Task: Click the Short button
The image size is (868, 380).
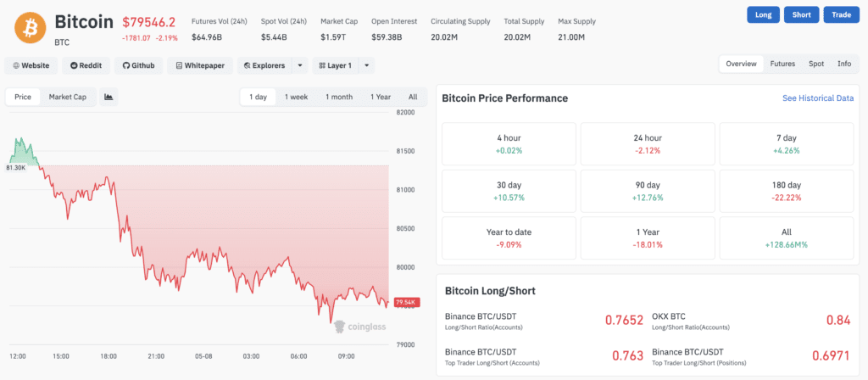Action: pos(802,15)
